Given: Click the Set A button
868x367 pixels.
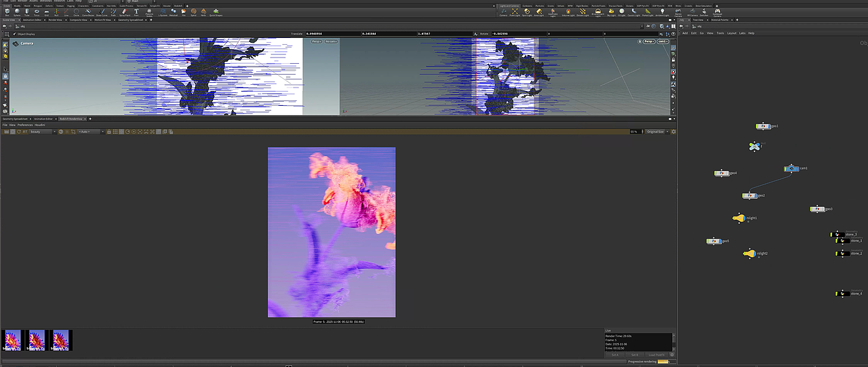Looking at the screenshot, I should pos(615,355).
